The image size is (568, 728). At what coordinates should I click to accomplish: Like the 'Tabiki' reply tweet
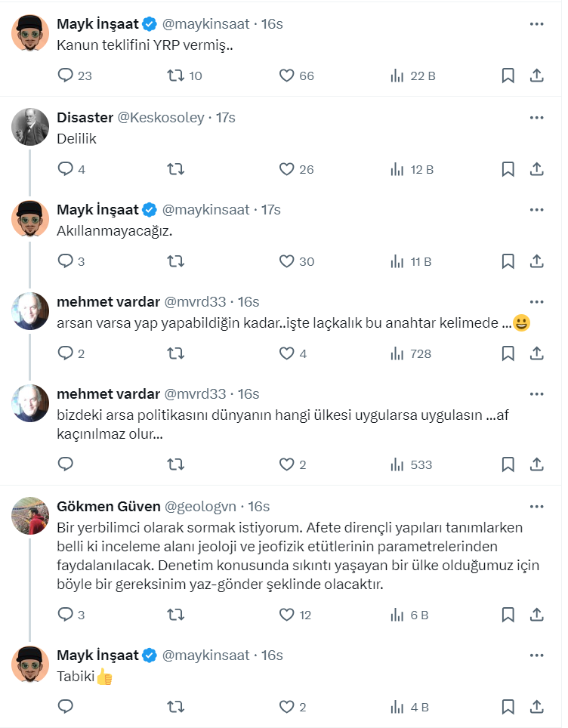pyautogui.click(x=286, y=707)
